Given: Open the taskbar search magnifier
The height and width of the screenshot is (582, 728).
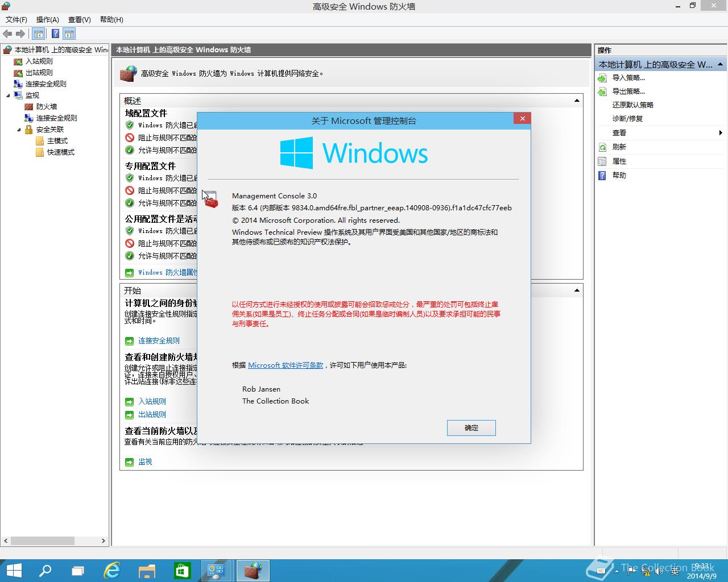Looking at the screenshot, I should coord(45,570).
